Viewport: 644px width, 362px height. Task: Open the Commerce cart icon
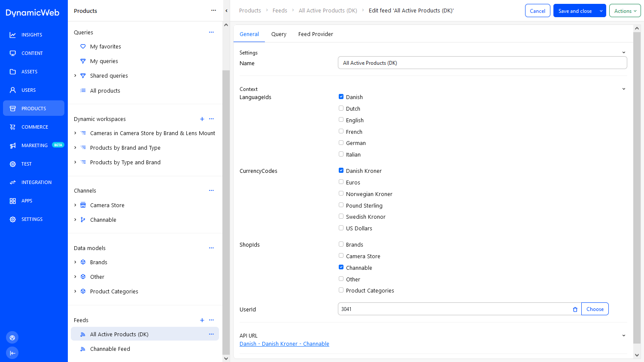[13, 127]
